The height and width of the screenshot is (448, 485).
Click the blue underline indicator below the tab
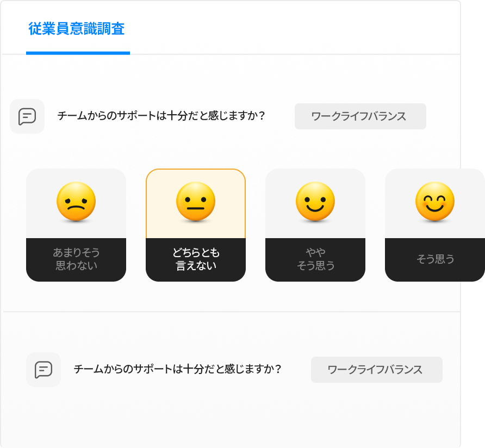[78, 54]
